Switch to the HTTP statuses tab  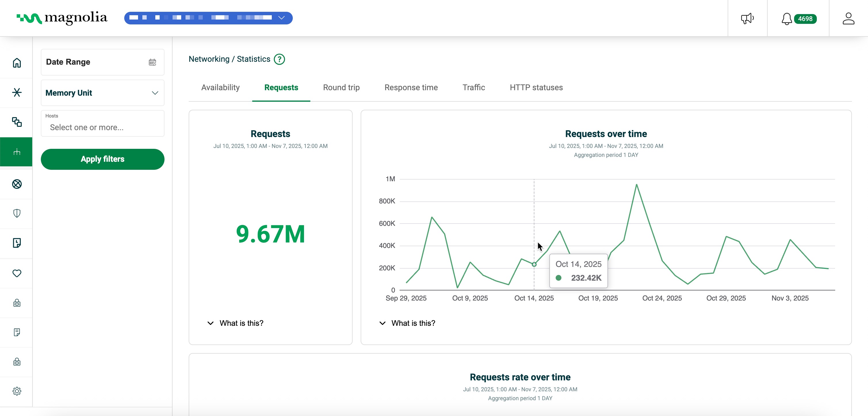click(x=536, y=88)
